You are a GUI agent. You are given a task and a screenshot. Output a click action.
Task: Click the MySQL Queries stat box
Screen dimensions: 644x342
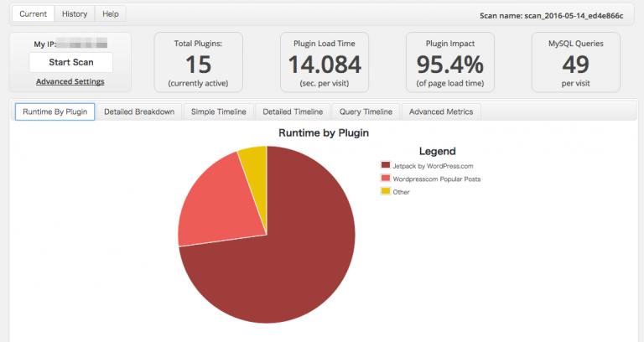point(575,62)
